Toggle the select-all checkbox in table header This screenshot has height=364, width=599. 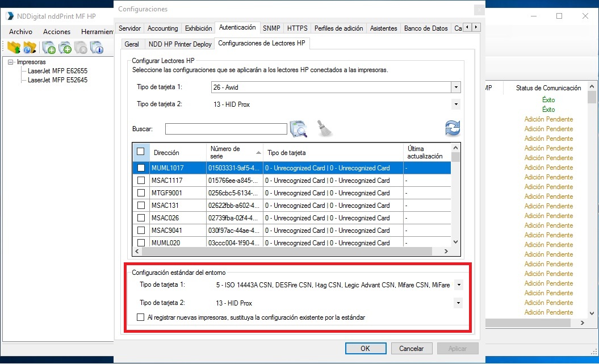[x=141, y=151]
